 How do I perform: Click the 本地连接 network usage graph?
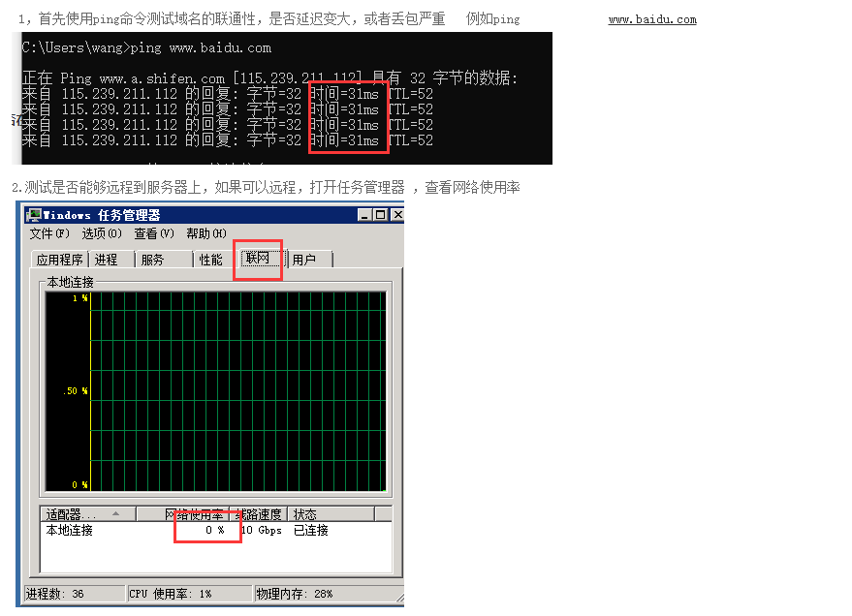coord(216,391)
